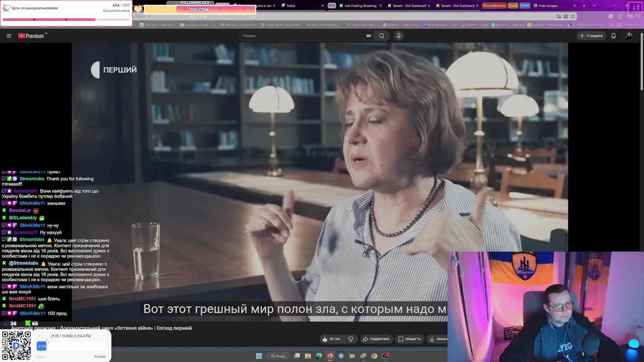Open the YouTube account avatar menu
Image resolution: width=644 pixels, height=362 pixels.
click(628, 36)
